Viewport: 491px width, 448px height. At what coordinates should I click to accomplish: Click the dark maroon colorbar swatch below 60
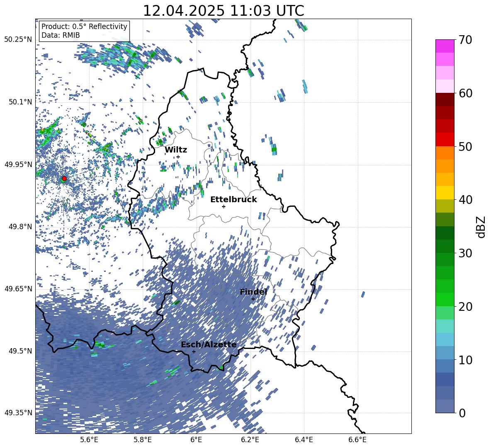(445, 99)
